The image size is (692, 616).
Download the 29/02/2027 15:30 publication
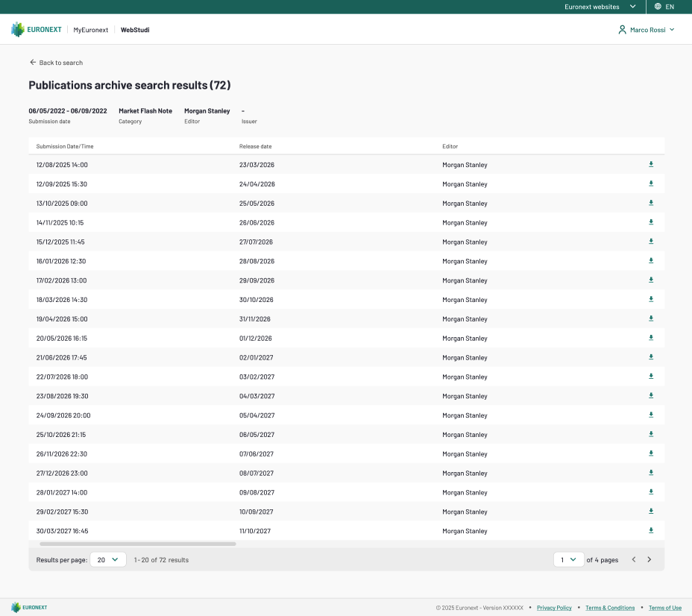(651, 512)
